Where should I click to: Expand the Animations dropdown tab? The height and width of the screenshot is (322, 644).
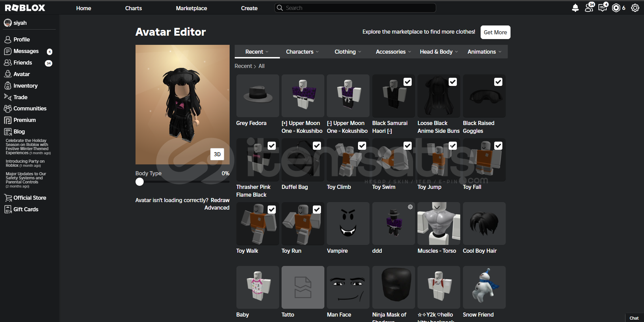point(484,52)
